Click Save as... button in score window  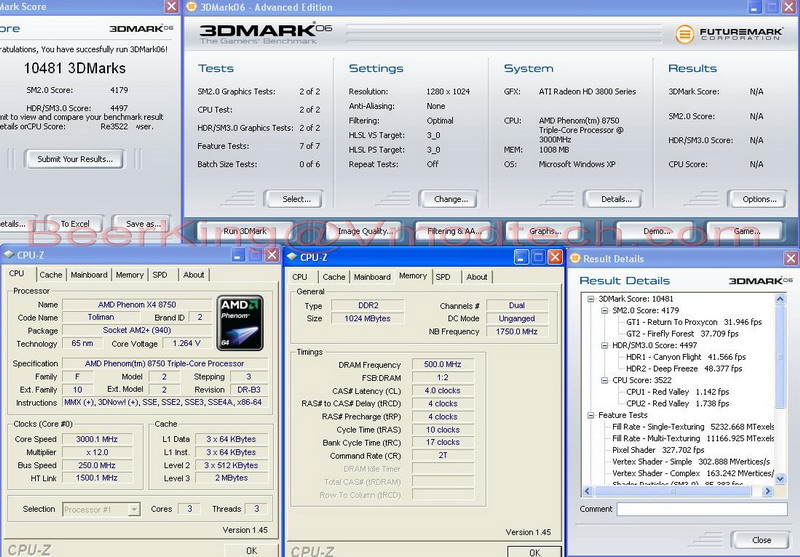142,224
